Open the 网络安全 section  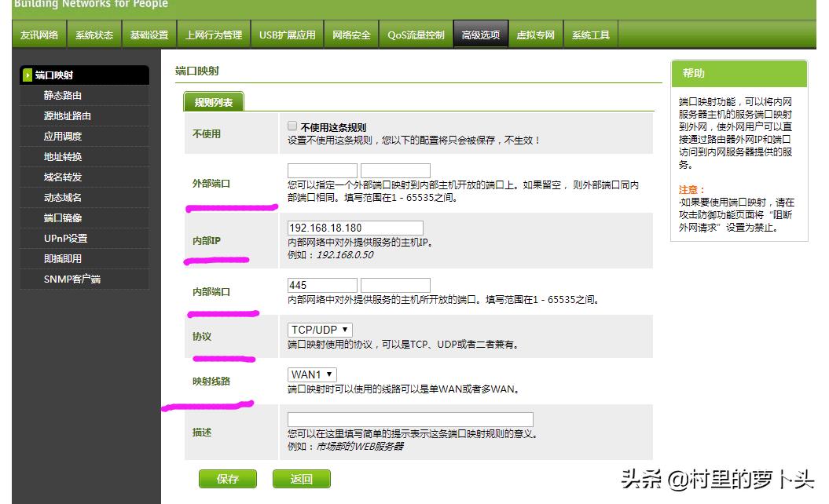(350, 34)
